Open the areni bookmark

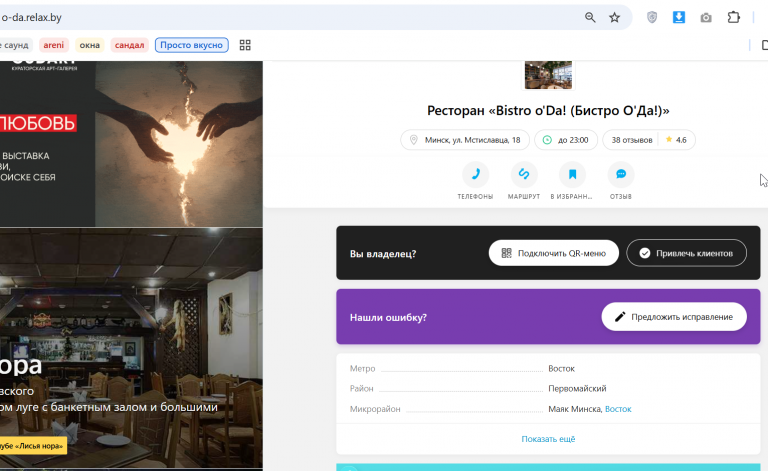pos(53,45)
